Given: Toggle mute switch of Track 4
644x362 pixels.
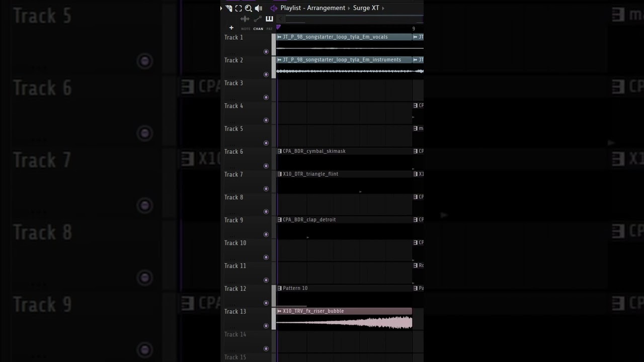Looking at the screenshot, I should pyautogui.click(x=266, y=120).
